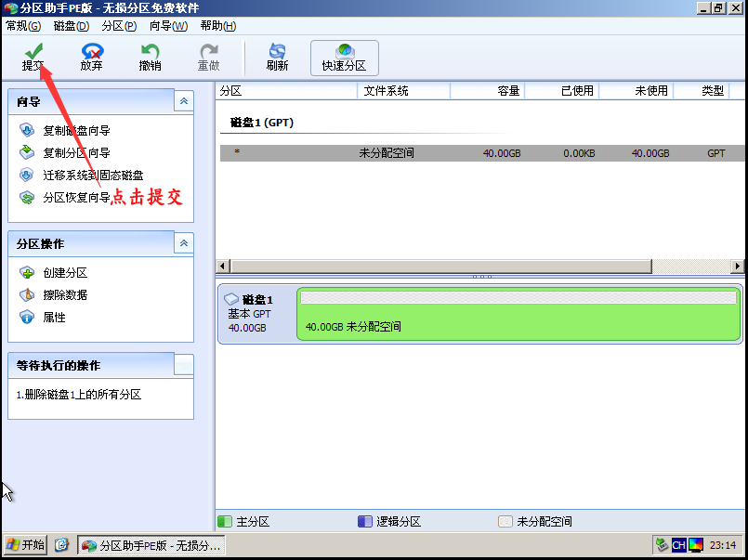The width and height of the screenshot is (748, 560).
Task: Open the 开始 start menu
Action: click(x=26, y=545)
